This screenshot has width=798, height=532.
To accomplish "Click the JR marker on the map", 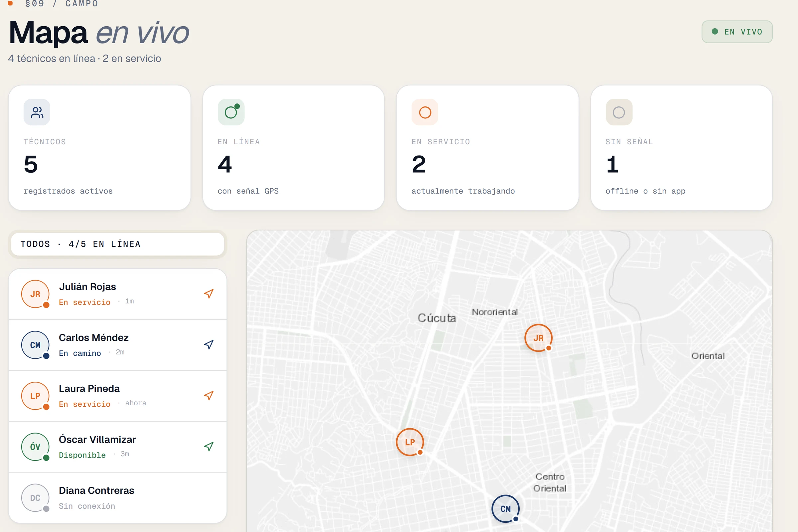I will click(x=538, y=338).
